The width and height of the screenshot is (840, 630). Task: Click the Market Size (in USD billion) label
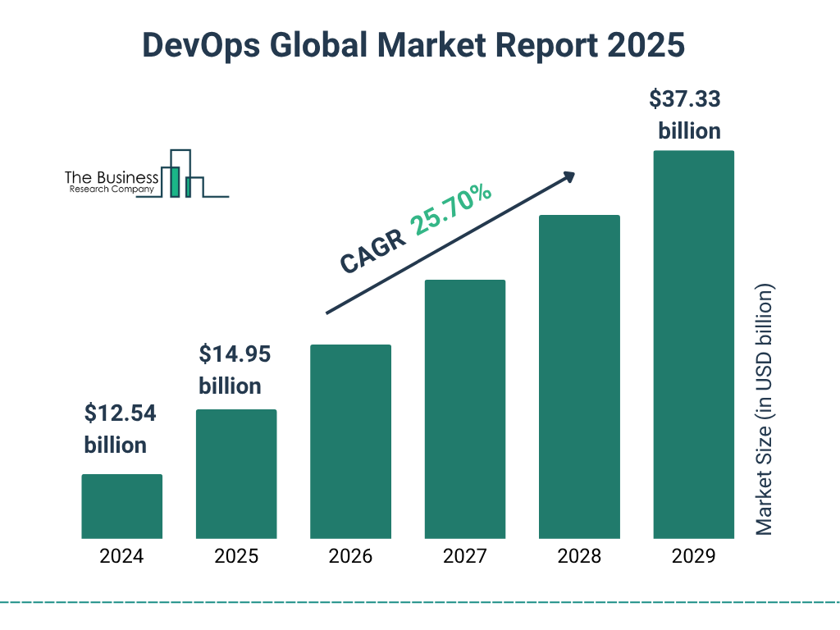pos(766,409)
